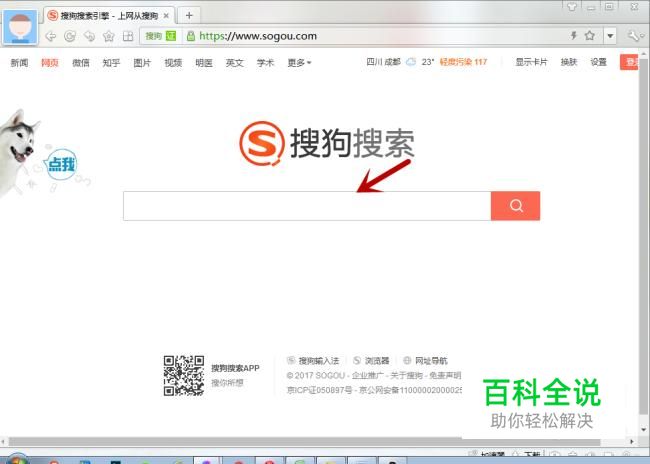Click the horizontal scrollbar right arrow
Viewport: 650px width, 464px height.
[x=632, y=442]
